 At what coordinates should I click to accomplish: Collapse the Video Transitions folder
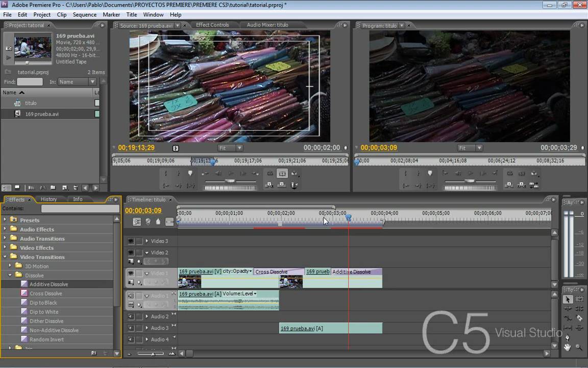5,257
